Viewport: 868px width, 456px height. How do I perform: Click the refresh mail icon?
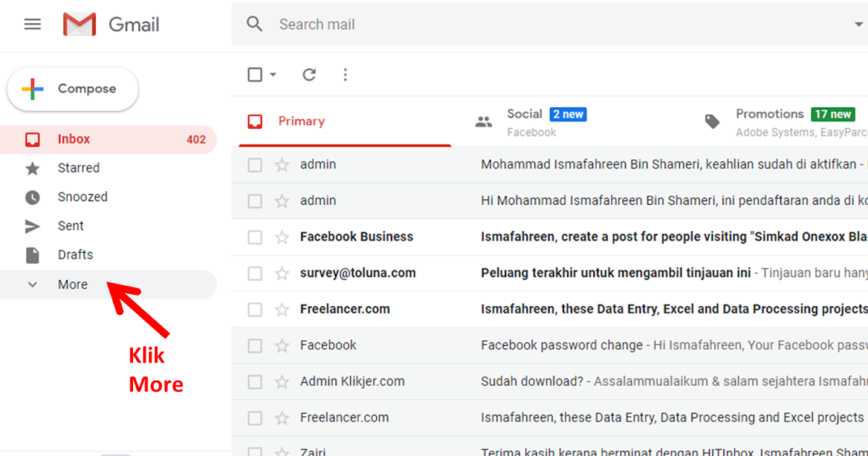[x=310, y=75]
